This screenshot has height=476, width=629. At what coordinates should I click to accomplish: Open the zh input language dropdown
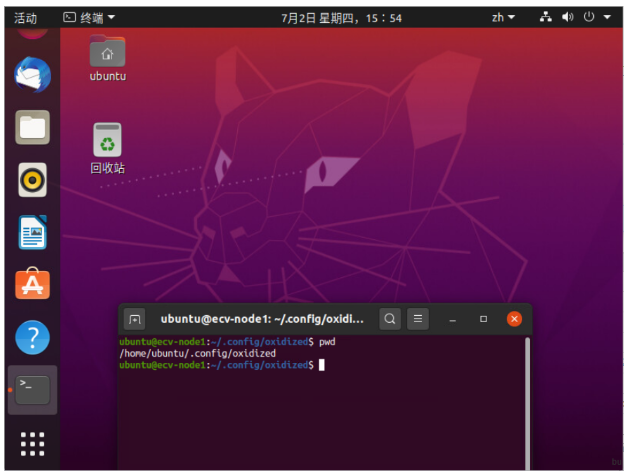pyautogui.click(x=503, y=17)
